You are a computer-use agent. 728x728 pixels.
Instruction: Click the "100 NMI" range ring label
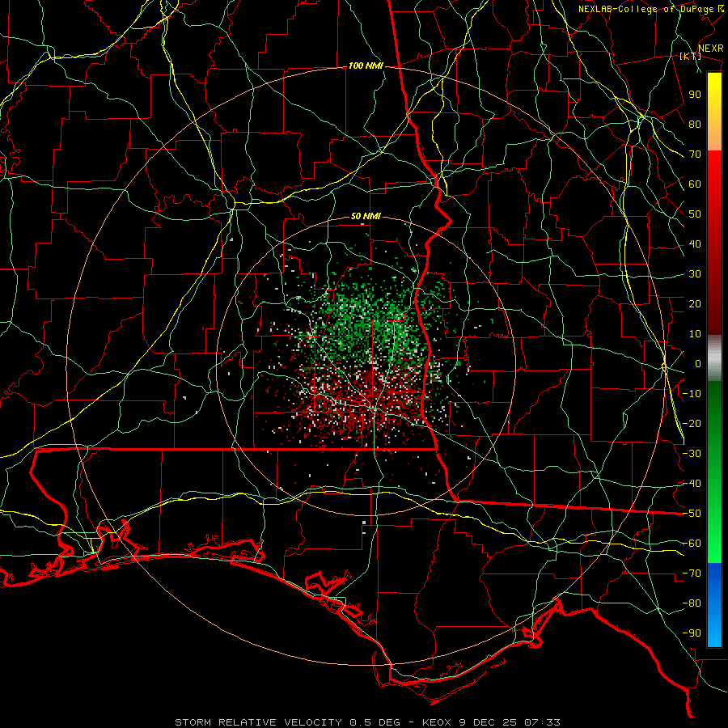pos(366,66)
